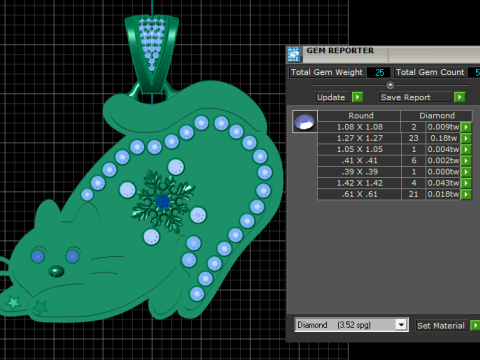Click the Set Material button

click(441, 325)
